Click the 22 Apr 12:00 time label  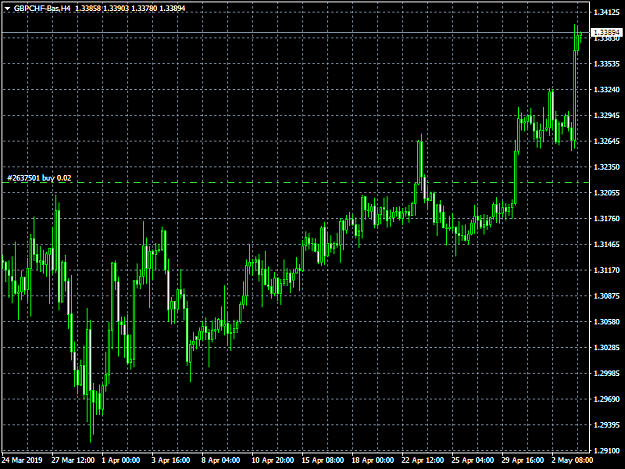pyautogui.click(x=423, y=460)
